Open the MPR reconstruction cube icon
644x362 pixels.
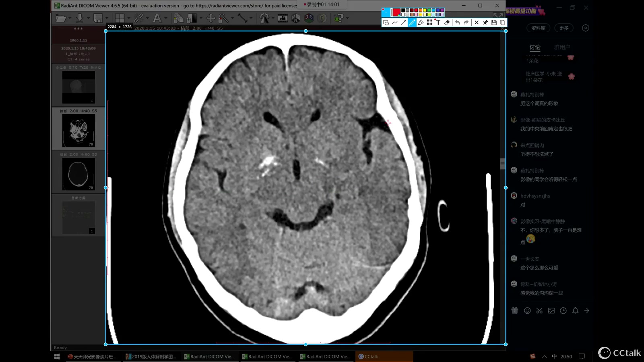tap(296, 18)
